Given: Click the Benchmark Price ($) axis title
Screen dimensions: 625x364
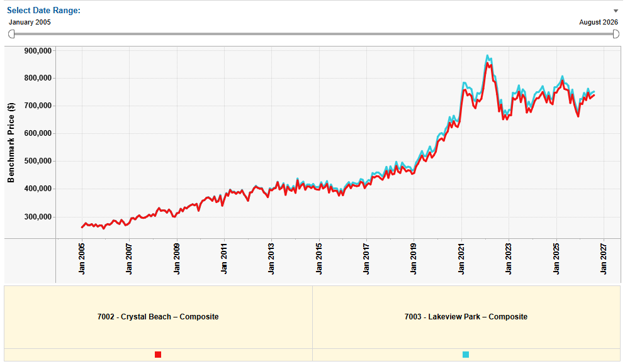Looking at the screenshot, I should [x=11, y=143].
